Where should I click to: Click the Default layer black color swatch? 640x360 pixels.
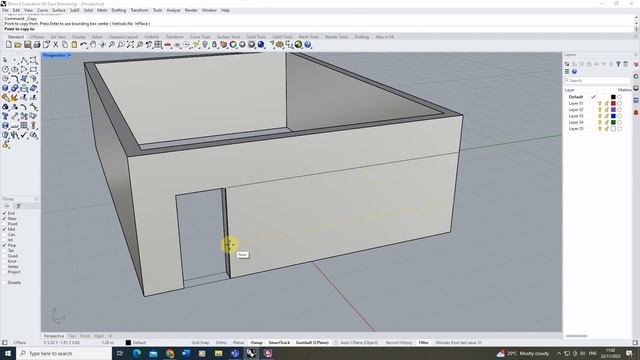(x=613, y=97)
